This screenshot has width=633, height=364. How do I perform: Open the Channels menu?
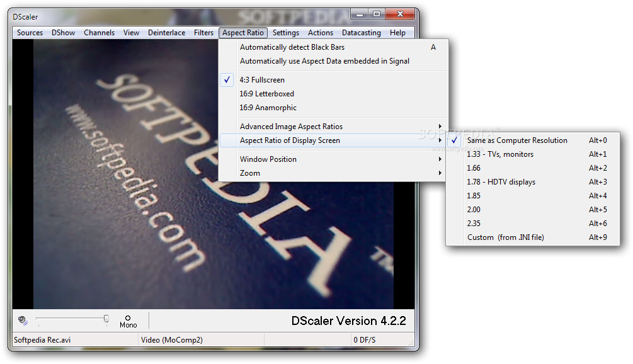click(100, 33)
